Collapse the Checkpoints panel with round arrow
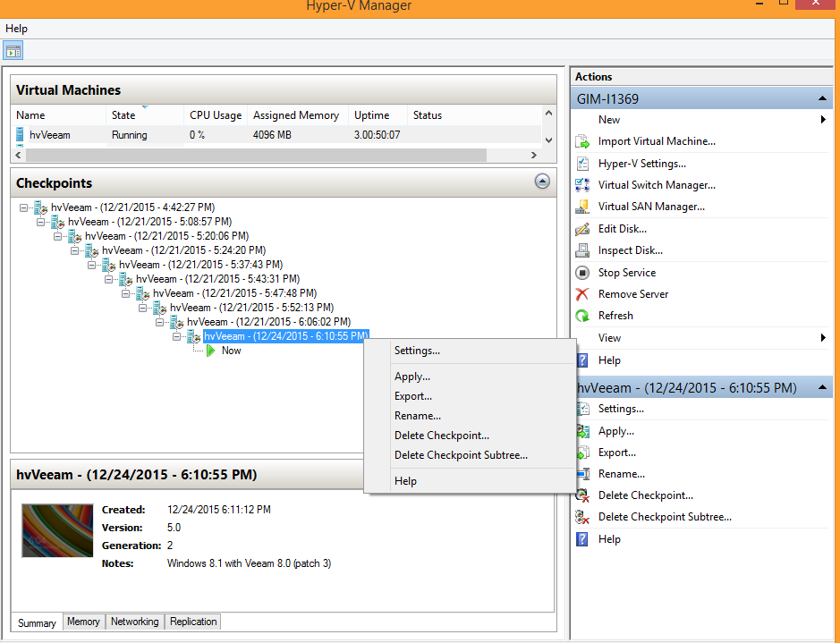Screen dimensions: 840x643 click(x=541, y=182)
